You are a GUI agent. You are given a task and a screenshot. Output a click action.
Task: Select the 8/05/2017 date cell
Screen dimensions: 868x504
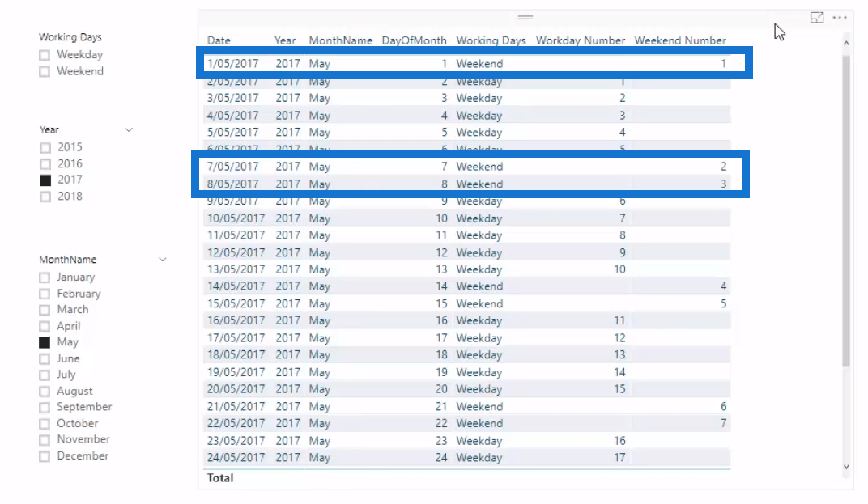[233, 184]
